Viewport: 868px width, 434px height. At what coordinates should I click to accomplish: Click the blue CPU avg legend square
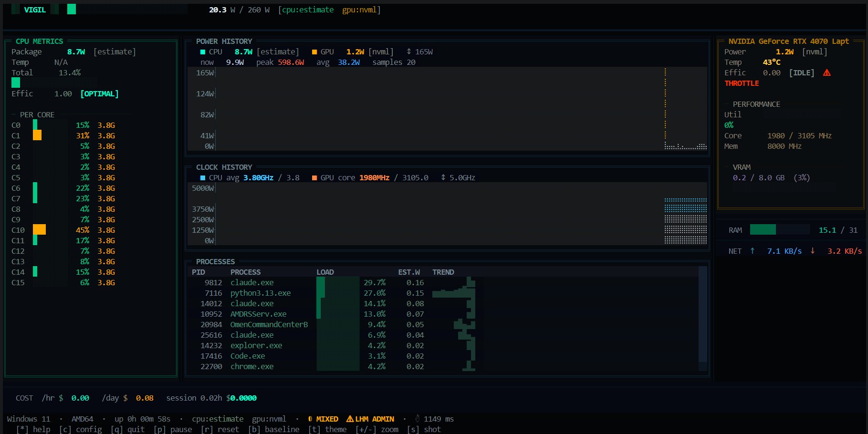point(203,178)
